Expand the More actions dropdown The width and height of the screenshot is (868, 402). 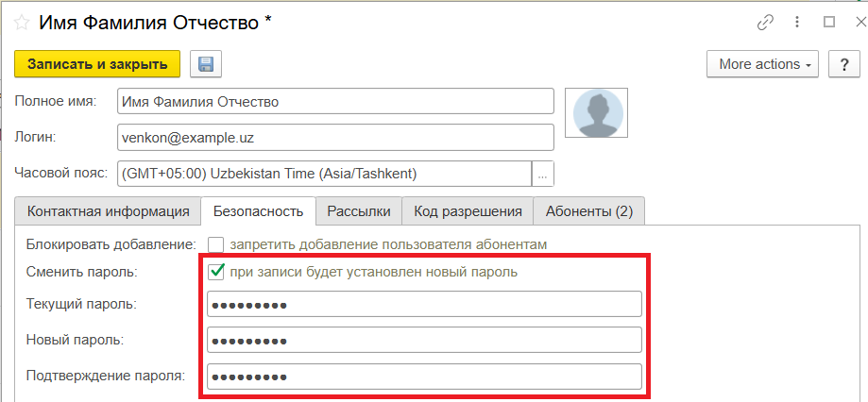click(x=764, y=64)
